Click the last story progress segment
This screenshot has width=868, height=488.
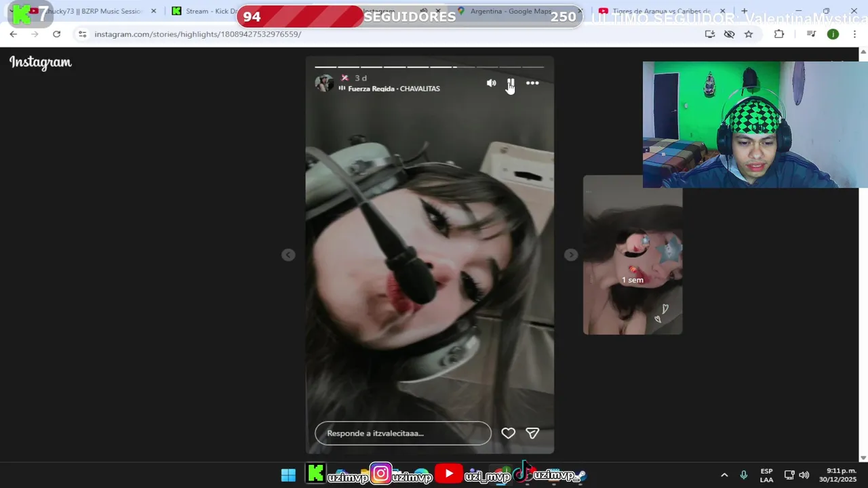pyautogui.click(x=533, y=67)
